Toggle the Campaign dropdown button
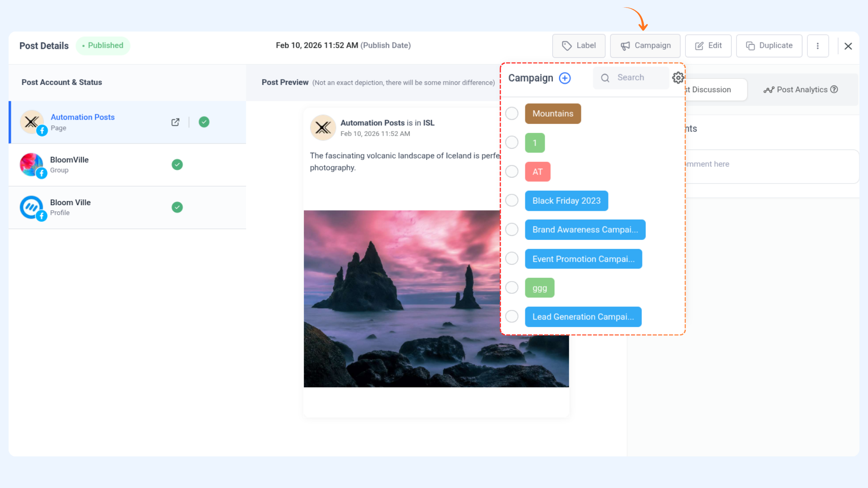 click(645, 46)
